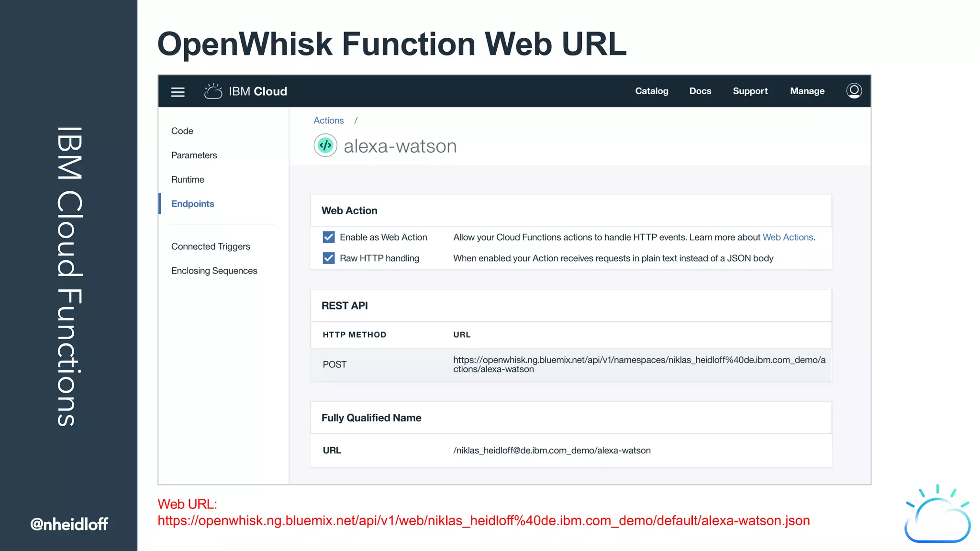Follow the Web Actions learn-more link
Image resolution: width=980 pixels, height=551 pixels.
coord(788,237)
